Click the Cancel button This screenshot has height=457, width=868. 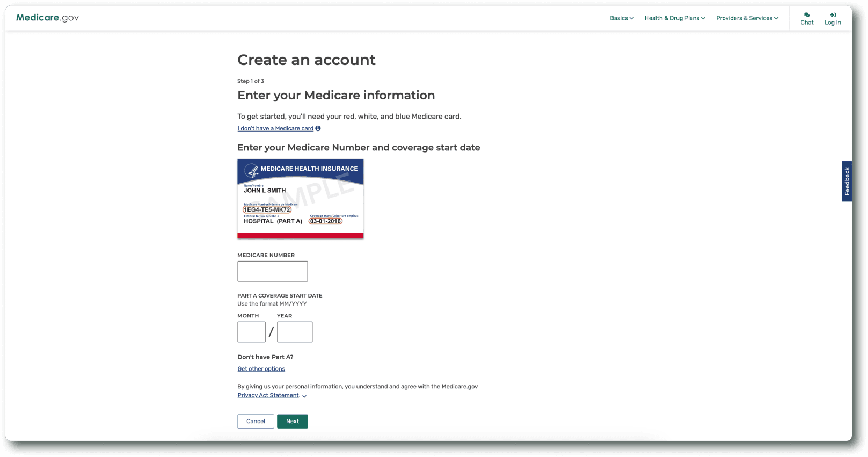tap(256, 422)
